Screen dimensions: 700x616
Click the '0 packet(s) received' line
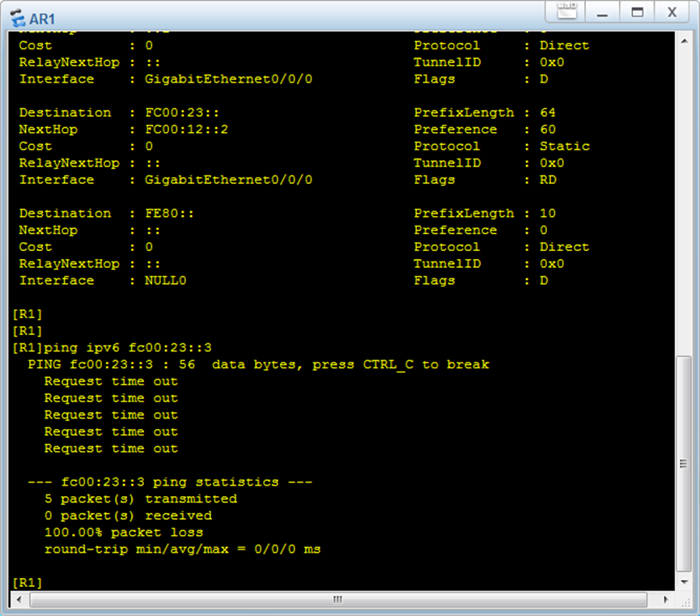click(128, 516)
